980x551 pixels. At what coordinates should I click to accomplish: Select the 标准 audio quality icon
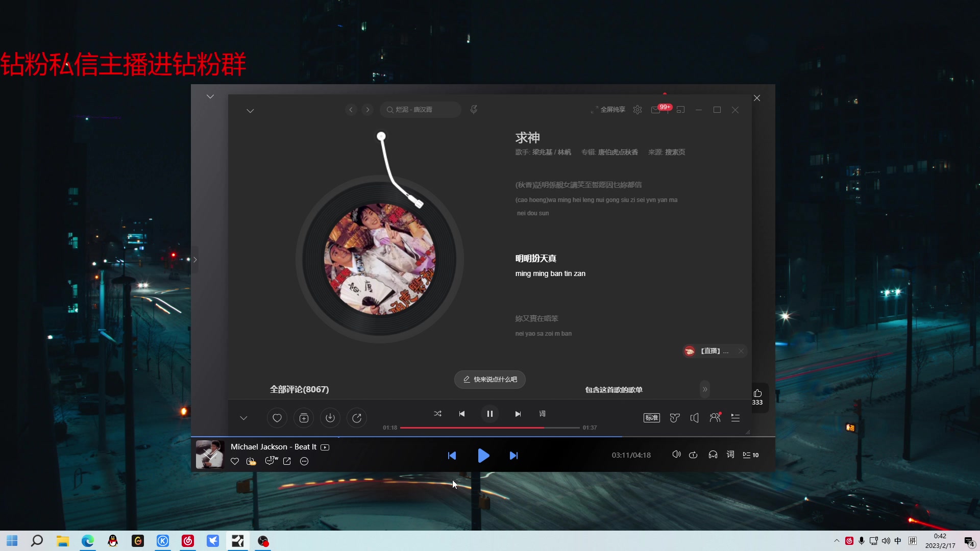[x=651, y=417]
